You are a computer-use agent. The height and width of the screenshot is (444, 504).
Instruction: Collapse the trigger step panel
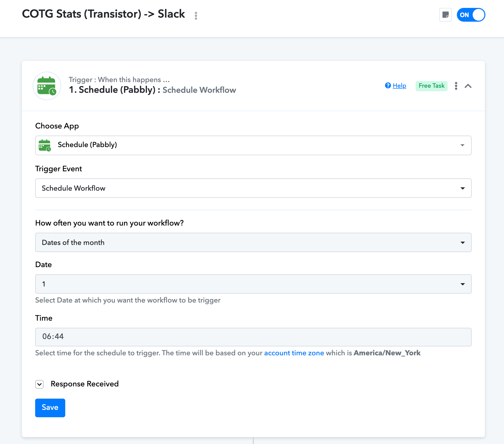[468, 86]
